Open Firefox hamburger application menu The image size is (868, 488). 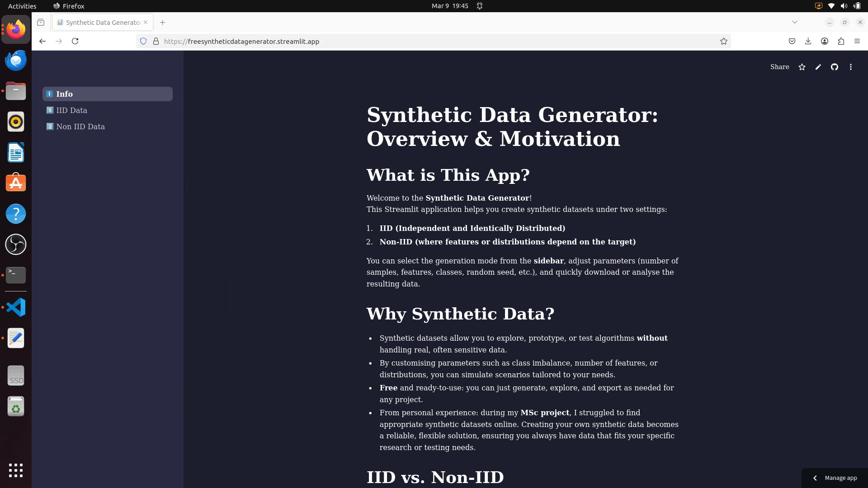[857, 41]
